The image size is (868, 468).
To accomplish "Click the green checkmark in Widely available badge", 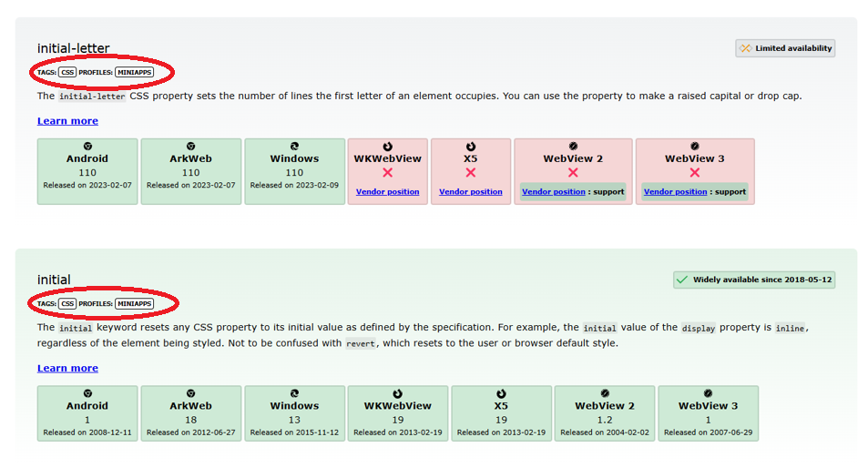I will [x=682, y=280].
